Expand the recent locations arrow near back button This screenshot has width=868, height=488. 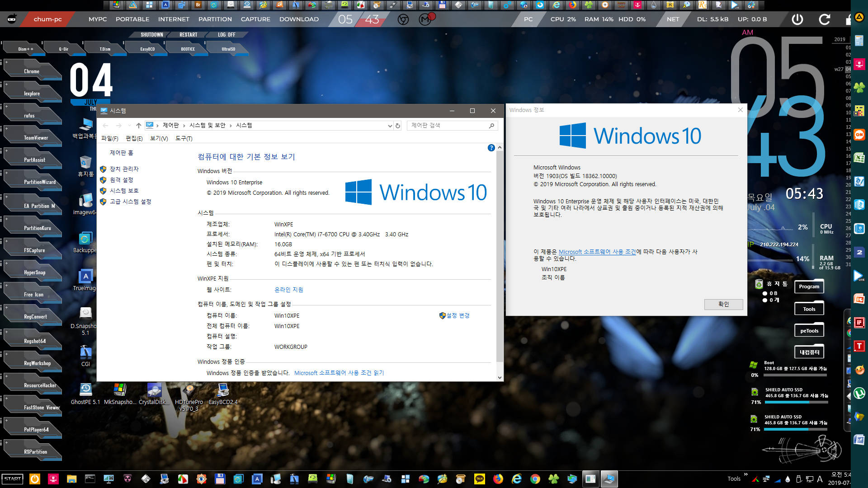tap(129, 126)
